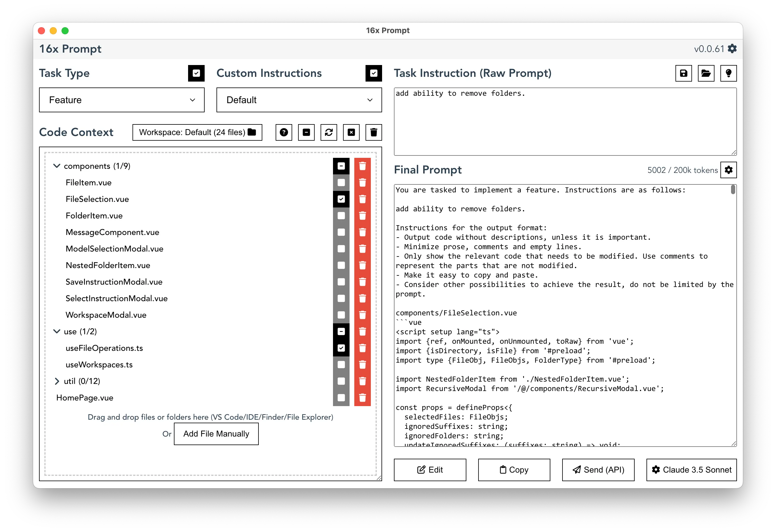Expand the util folder chevron
Image resolution: width=776 pixels, height=532 pixels.
[57, 381]
